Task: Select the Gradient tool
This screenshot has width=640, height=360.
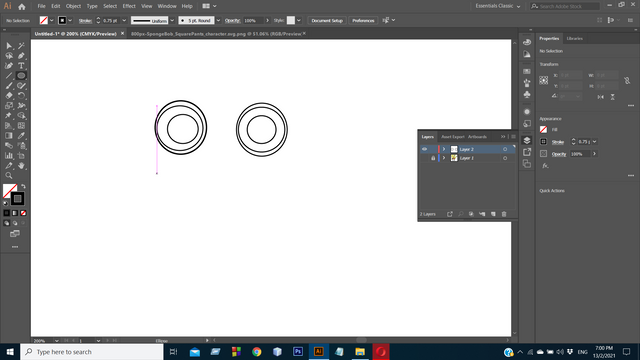Action: point(9,136)
